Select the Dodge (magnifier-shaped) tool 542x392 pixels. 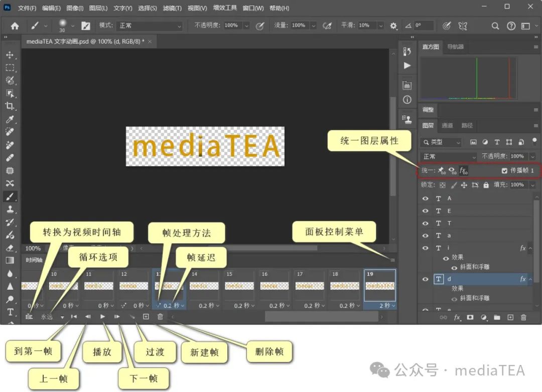tap(10, 299)
